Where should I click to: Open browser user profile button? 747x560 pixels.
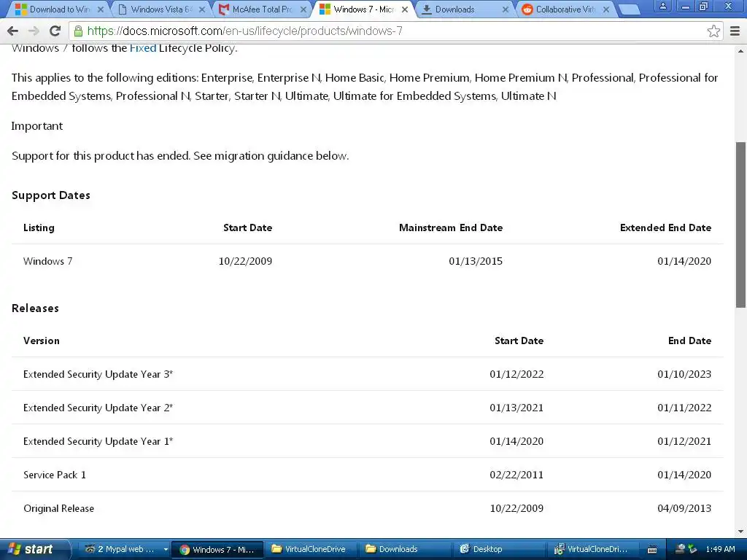pyautogui.click(x=662, y=6)
